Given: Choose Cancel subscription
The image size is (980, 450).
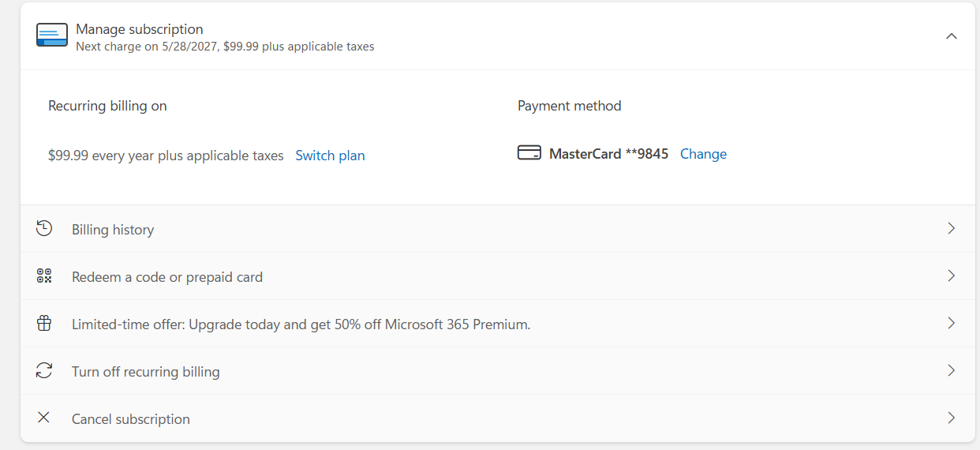Looking at the screenshot, I should pos(498,418).
